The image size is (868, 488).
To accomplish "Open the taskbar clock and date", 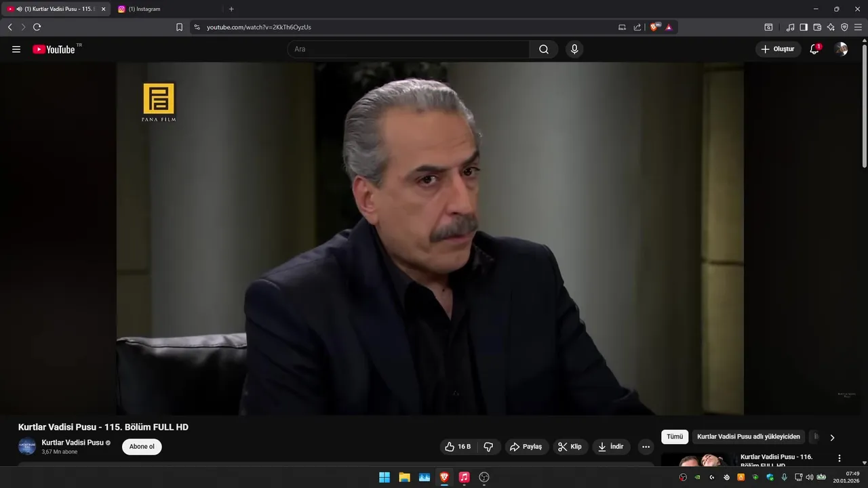I will 848,477.
